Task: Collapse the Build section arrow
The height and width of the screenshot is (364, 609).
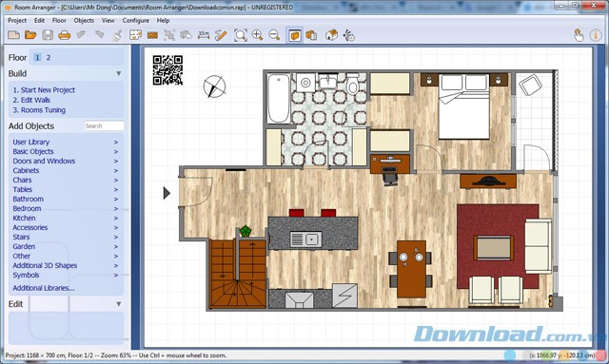Action: 118,73
